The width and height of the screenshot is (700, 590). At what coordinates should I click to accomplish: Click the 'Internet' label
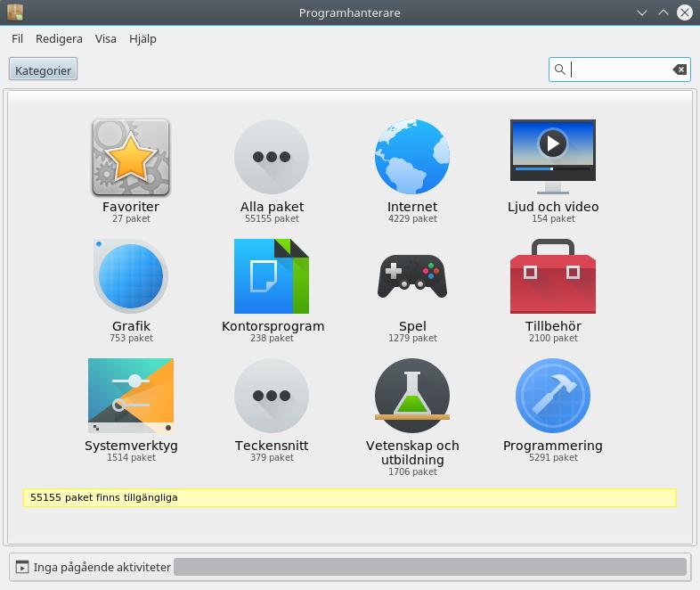coord(412,207)
